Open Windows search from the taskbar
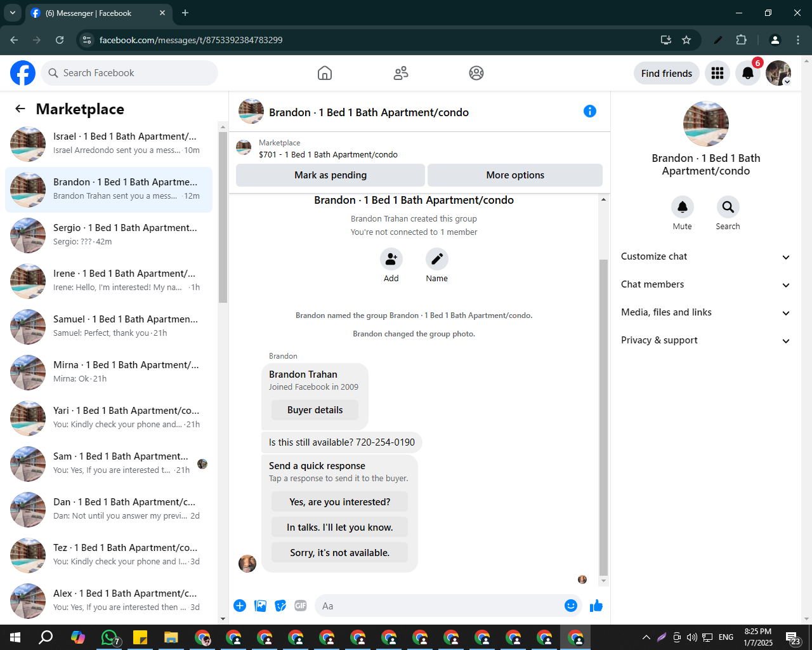Viewport: 812px width, 650px height. (x=46, y=637)
